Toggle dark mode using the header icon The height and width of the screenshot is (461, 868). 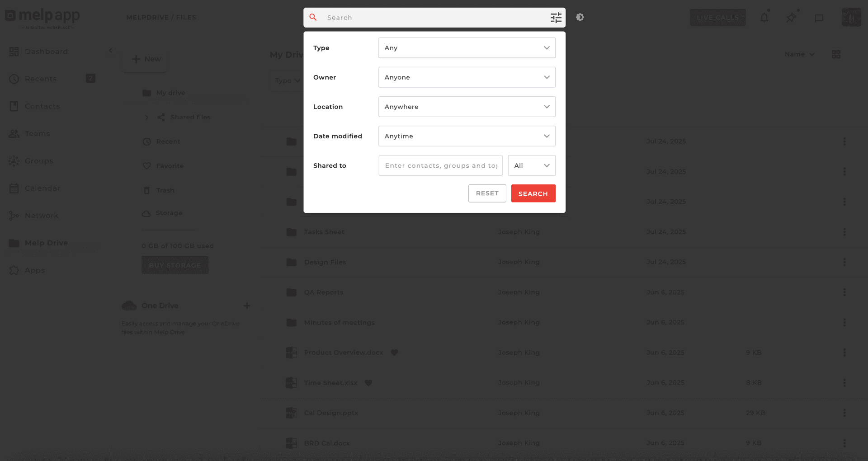(x=580, y=17)
